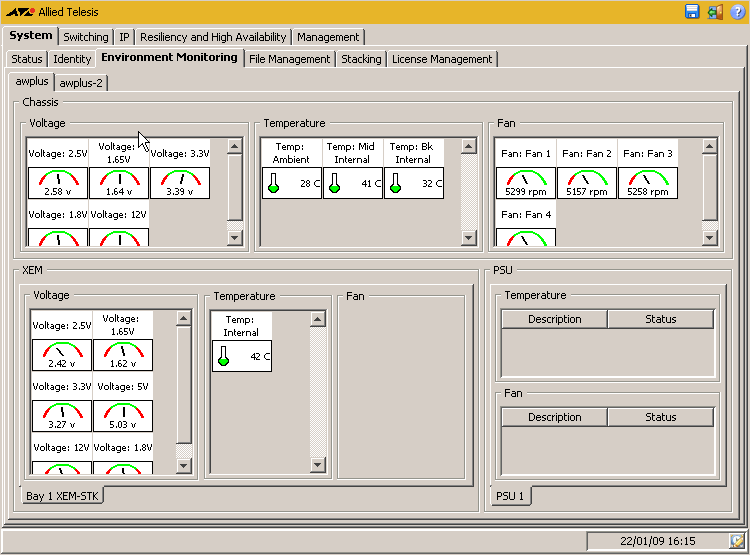Click PSU Fan Status column header
This screenshot has height=555, width=750.
(x=661, y=417)
